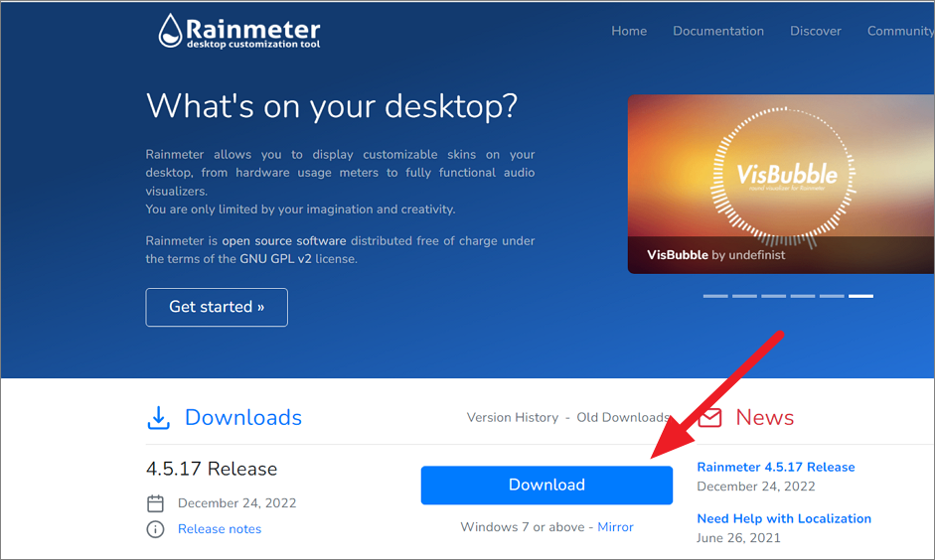Select the fifth carousel slide indicator
This screenshot has height=560, width=935.
(x=832, y=296)
